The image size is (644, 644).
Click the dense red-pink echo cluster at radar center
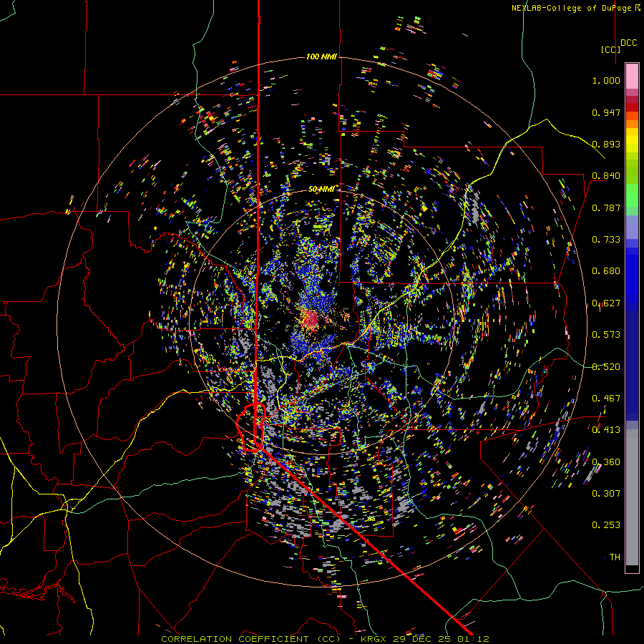tap(311, 318)
